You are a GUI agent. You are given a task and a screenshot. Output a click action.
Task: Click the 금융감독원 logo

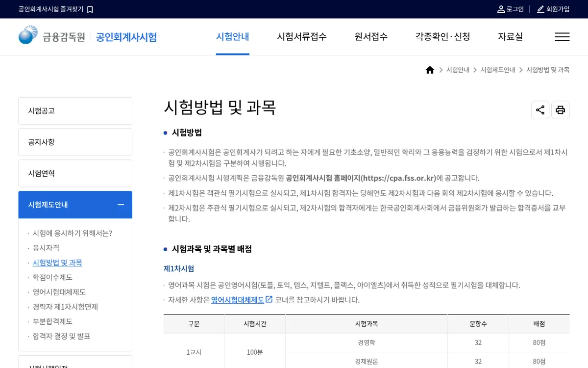pos(52,36)
